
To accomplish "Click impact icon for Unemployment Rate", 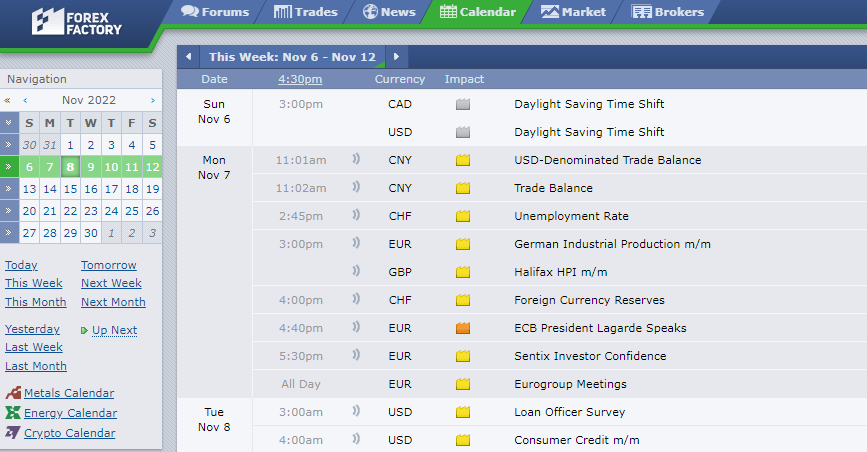I will tap(463, 216).
